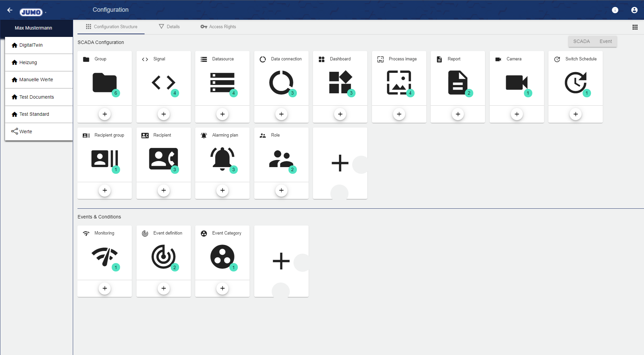Click the empty add tile after Event Category

(281, 261)
